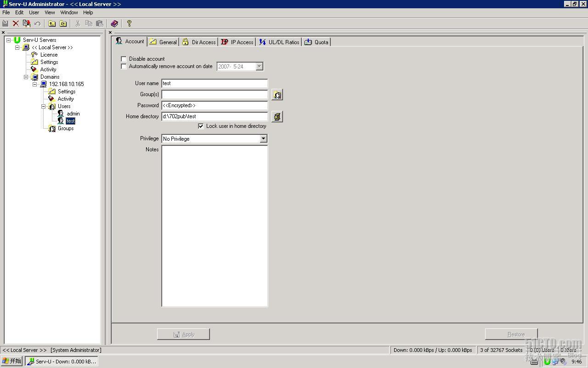Open the View menu

point(50,12)
